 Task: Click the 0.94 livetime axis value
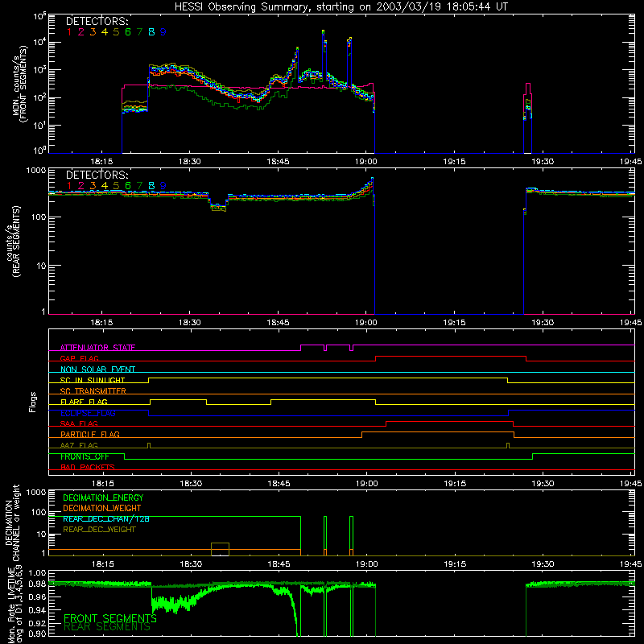coord(37,609)
